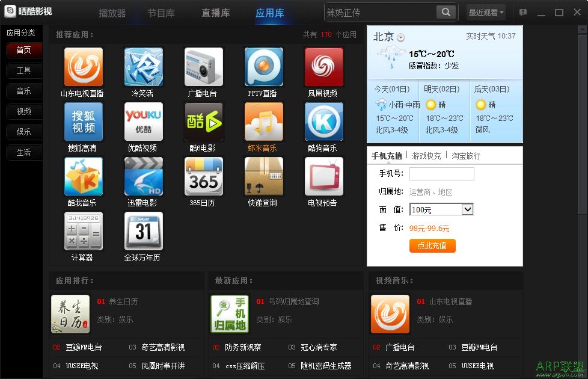The height and width of the screenshot is (379, 588).
Task: Select the 应用库 tab
Action: pos(269,13)
